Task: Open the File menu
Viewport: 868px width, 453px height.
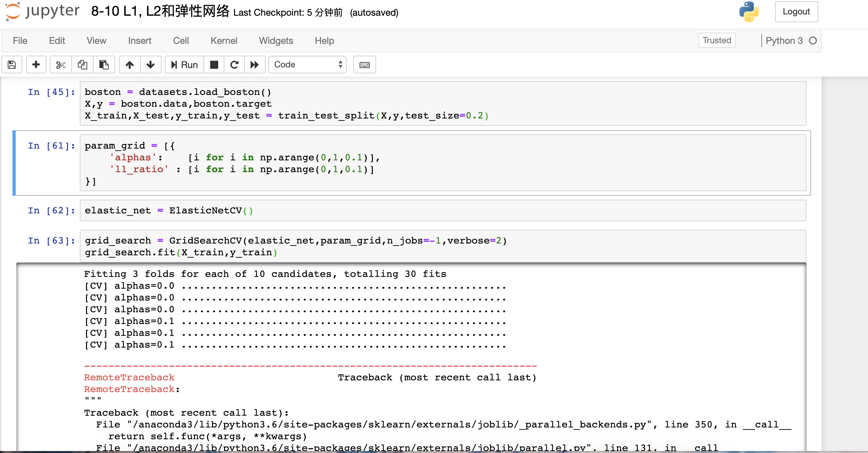Action: pos(20,41)
